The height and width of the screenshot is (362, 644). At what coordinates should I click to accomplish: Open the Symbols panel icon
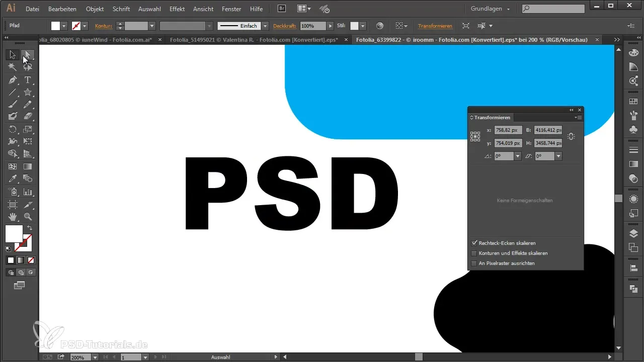634,129
